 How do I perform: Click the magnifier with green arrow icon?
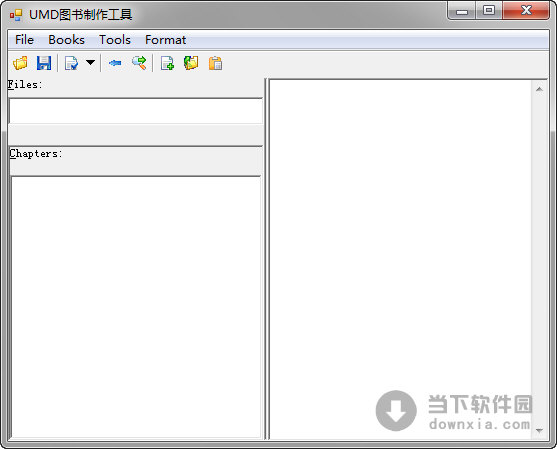click(x=139, y=63)
